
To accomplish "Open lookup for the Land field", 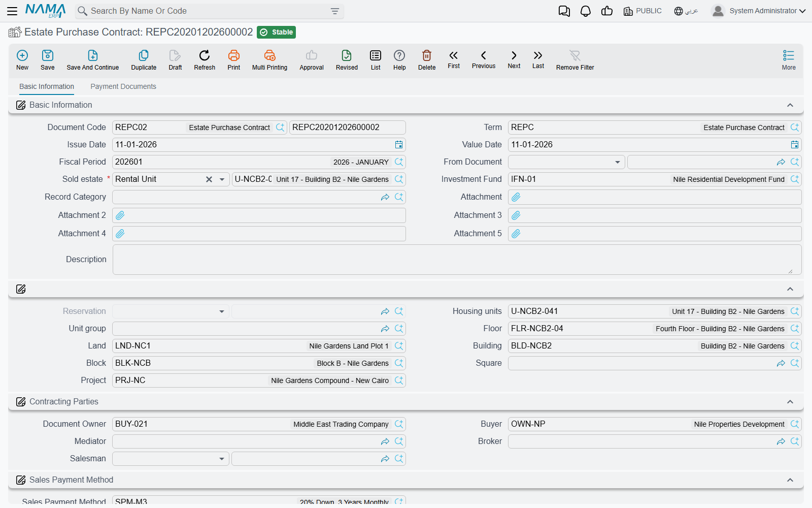I will [399, 346].
